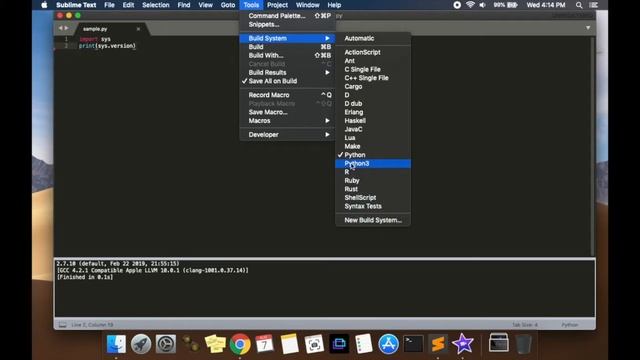Expand the Macros submenu

tap(287, 120)
